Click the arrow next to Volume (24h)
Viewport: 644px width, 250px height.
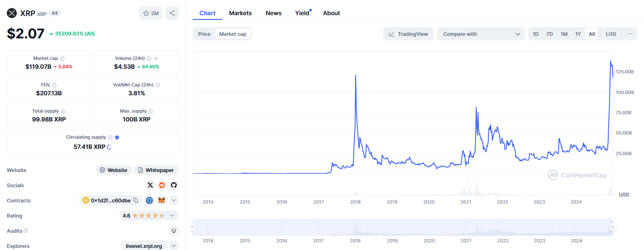point(156,59)
